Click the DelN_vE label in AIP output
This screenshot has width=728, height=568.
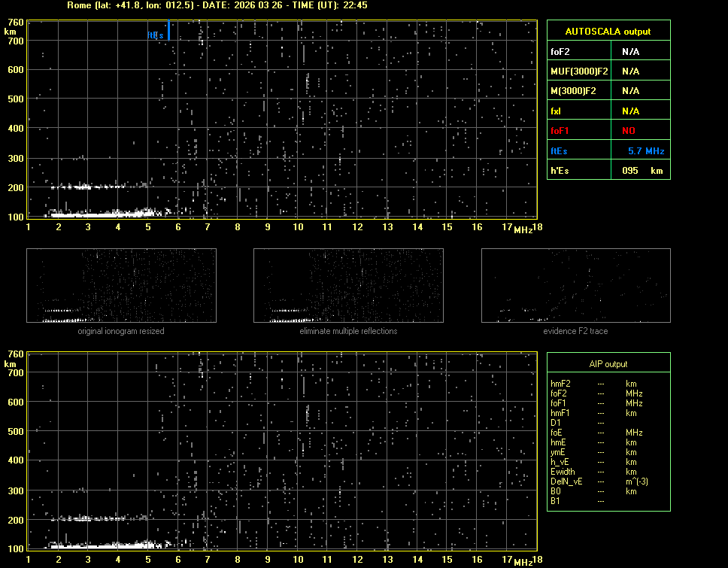click(x=565, y=481)
